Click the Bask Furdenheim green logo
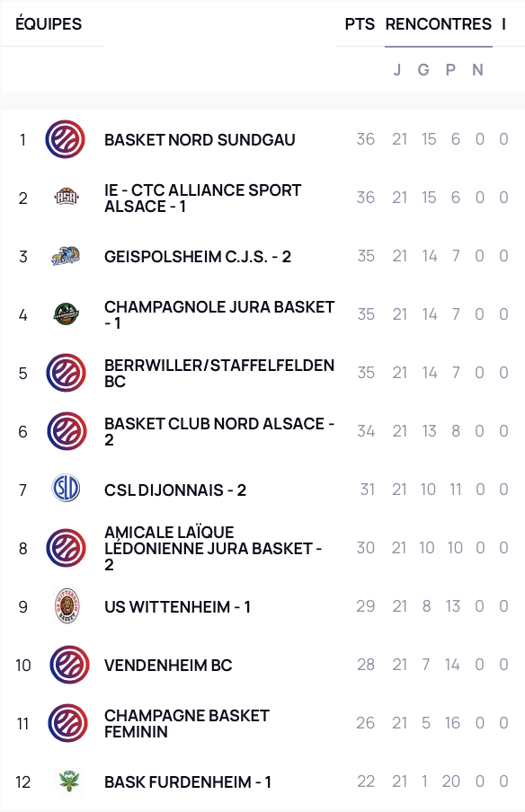Image resolution: width=525 pixels, height=812 pixels. [68, 781]
